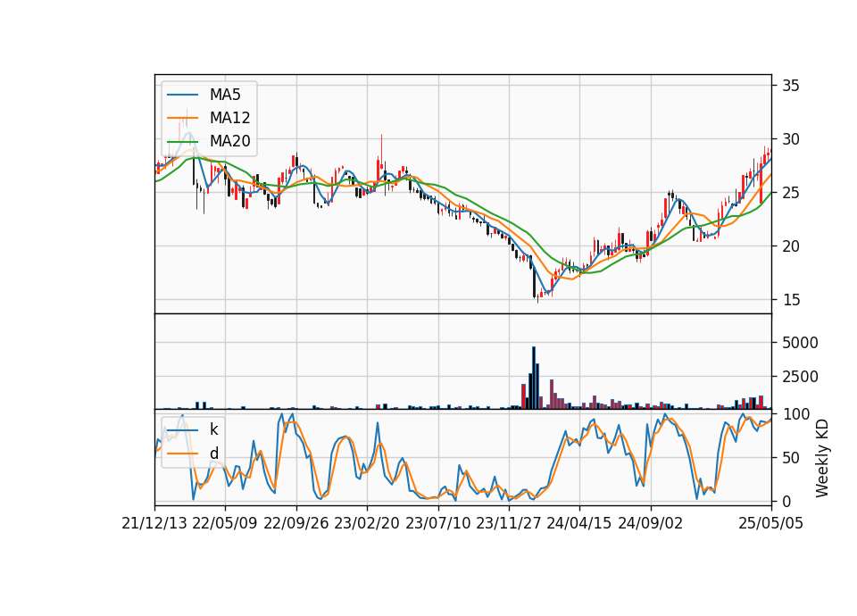The height and width of the screenshot is (616, 857).
Task: Click the volume axis value 2500
Action: [x=800, y=377]
